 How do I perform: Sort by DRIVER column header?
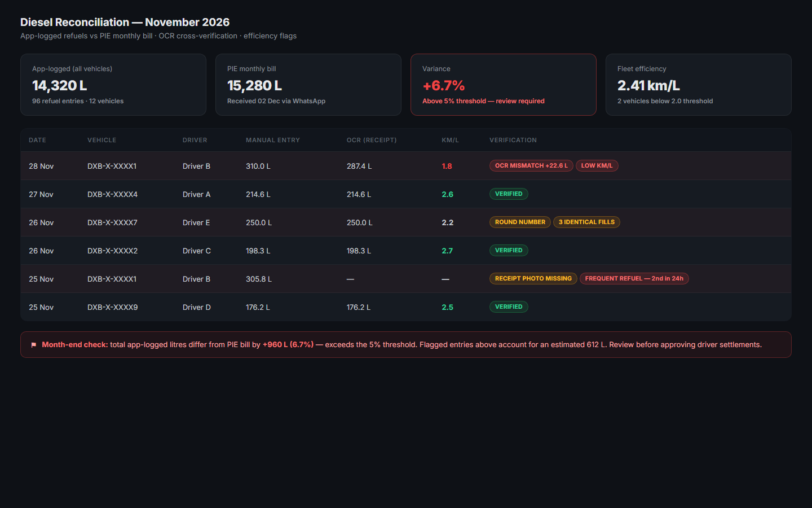[195, 140]
